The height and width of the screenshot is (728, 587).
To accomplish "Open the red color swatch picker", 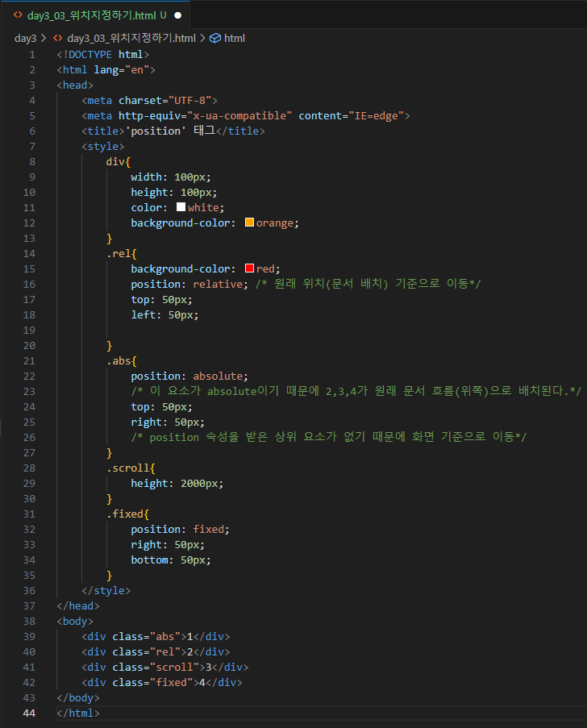I will click(x=249, y=268).
